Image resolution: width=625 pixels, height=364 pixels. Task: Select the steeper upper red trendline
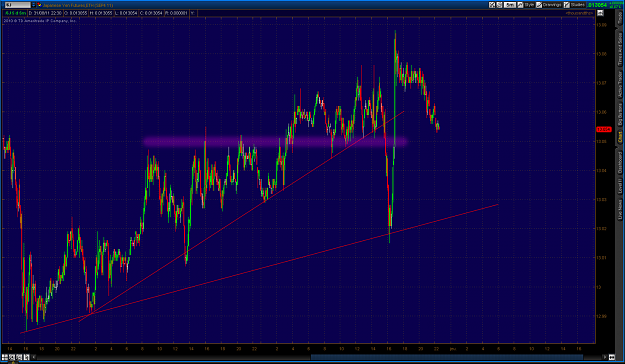click(x=241, y=216)
